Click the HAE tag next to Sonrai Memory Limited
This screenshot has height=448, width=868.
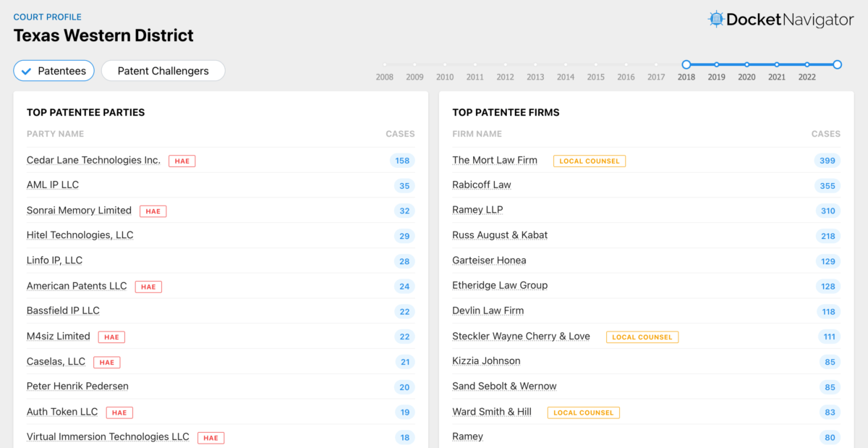(153, 211)
